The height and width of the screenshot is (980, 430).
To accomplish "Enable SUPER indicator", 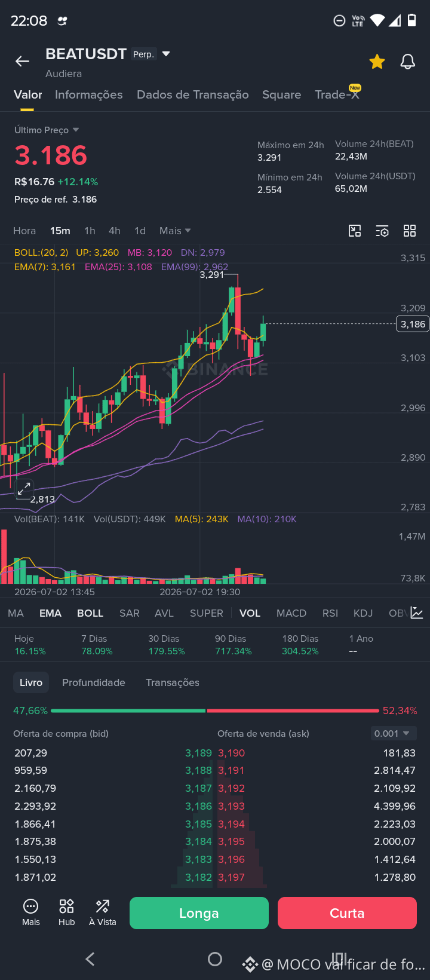I will pos(207,613).
